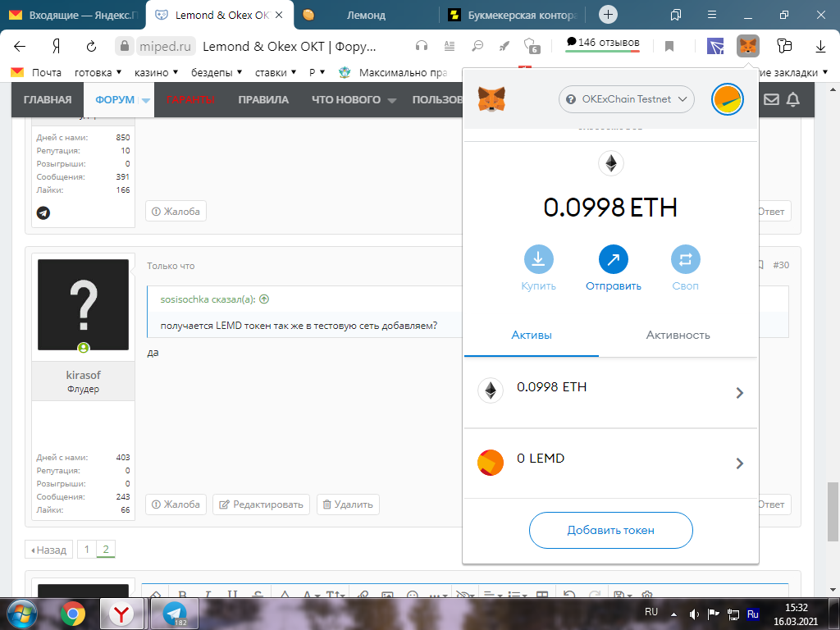Click the Редактировать post button

point(262,504)
